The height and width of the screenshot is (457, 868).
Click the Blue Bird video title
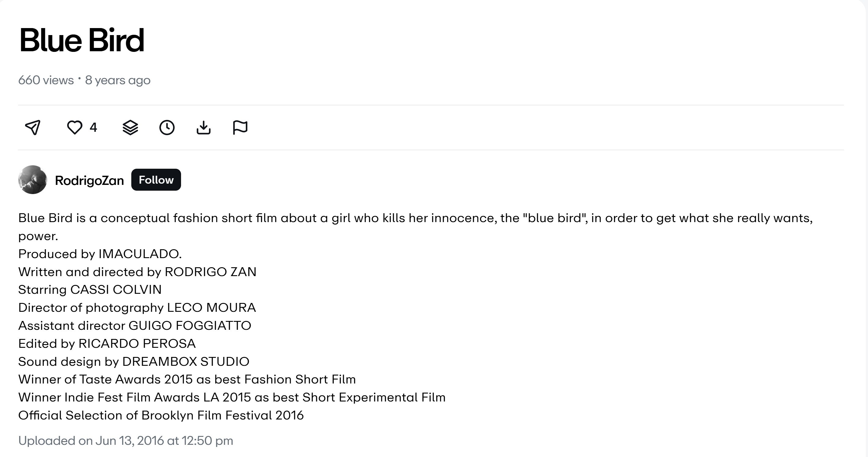(x=82, y=40)
